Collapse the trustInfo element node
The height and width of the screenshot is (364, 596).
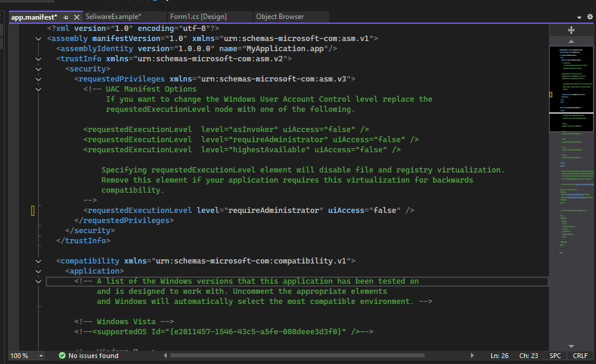point(38,59)
